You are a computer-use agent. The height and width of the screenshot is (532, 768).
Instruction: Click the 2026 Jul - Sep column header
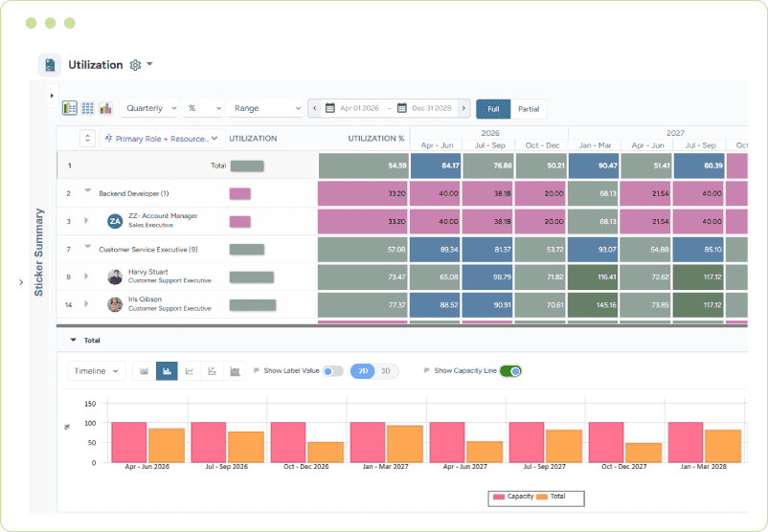pyautogui.click(x=489, y=145)
